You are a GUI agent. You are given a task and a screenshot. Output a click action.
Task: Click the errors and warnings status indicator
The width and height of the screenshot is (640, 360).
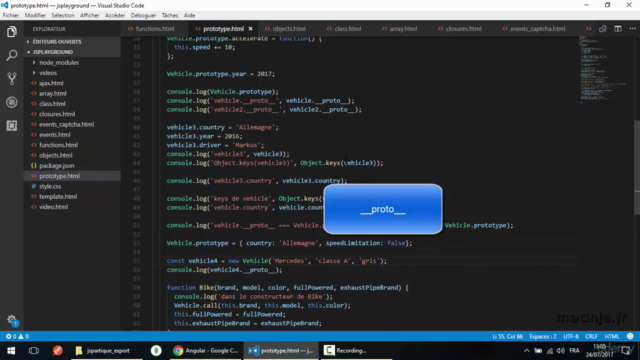point(17,336)
